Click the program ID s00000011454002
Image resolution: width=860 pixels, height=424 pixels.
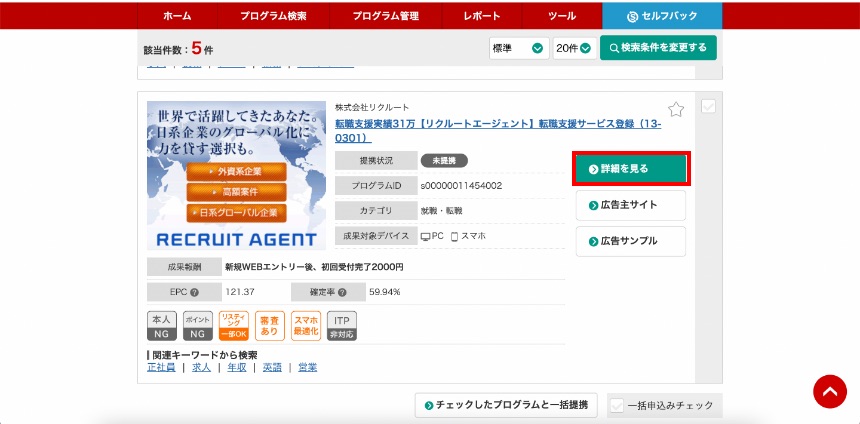[461, 186]
